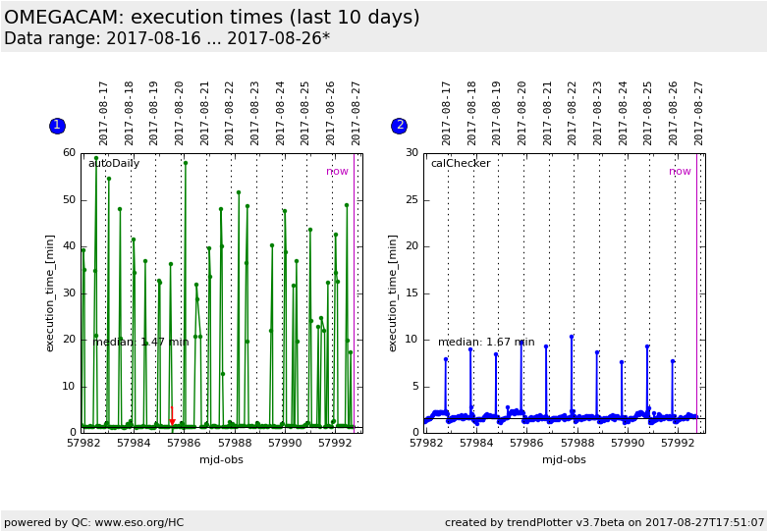
Task: Click the mjd-obs axis label under autoDaily
Action: pyautogui.click(x=221, y=459)
